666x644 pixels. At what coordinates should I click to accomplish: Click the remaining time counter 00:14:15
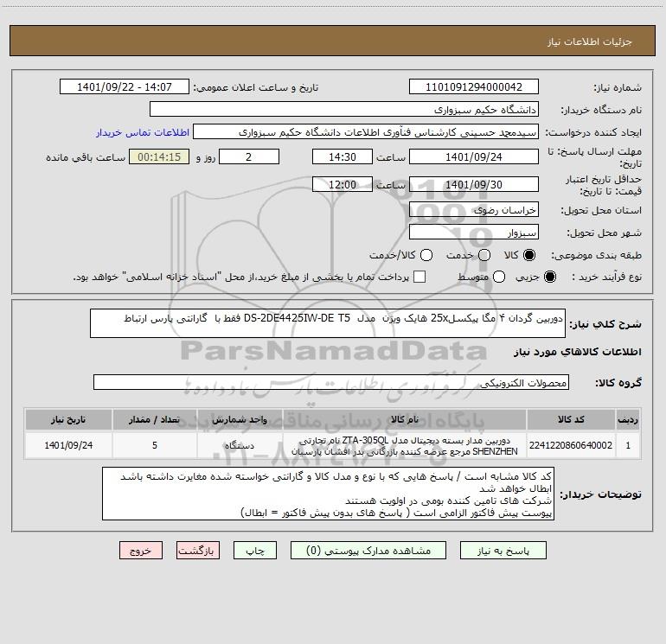159,156
